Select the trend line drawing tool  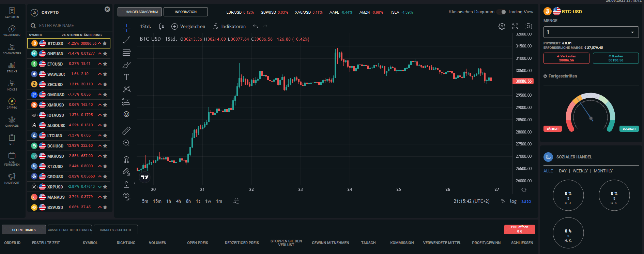126,40
